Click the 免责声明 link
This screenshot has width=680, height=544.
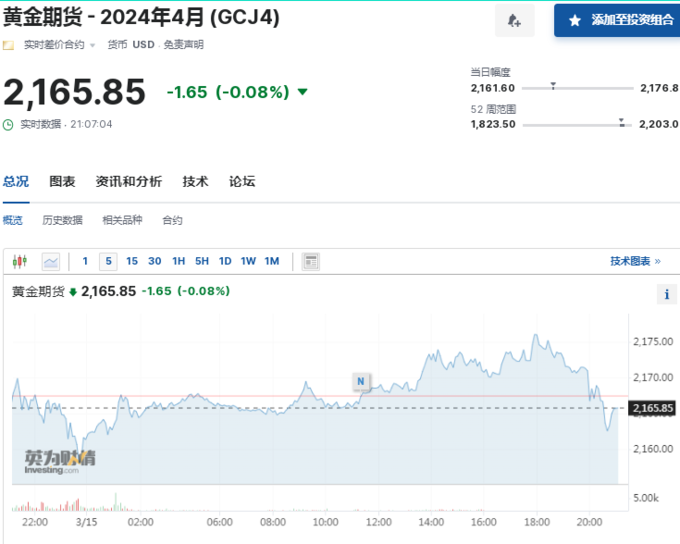coord(183,45)
